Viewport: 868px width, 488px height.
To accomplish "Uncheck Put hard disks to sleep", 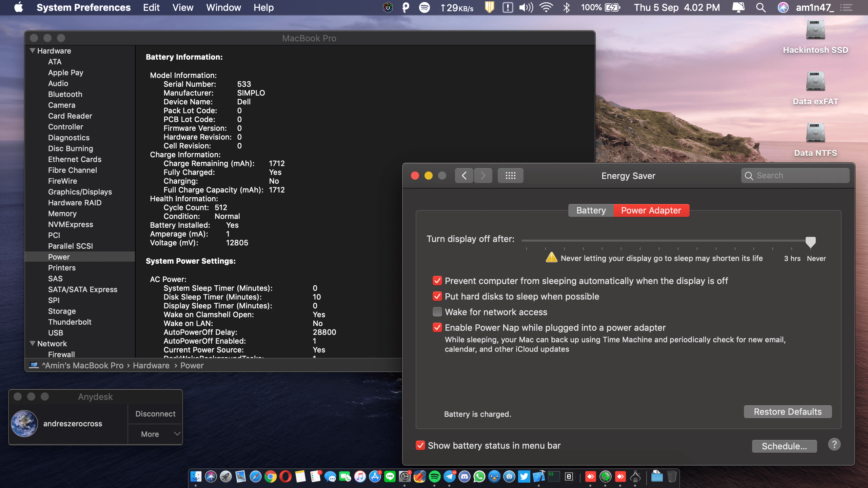I will click(x=437, y=297).
